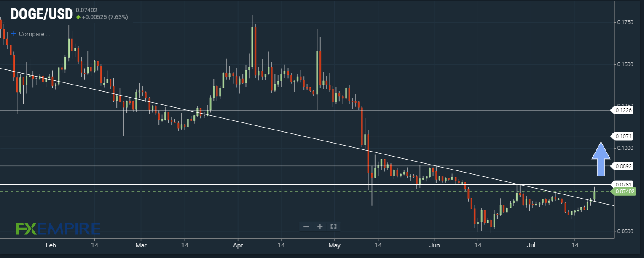Screen dimensions: 644x258
Task: Toggle fullscreen chart view icon
Action: 333,226
